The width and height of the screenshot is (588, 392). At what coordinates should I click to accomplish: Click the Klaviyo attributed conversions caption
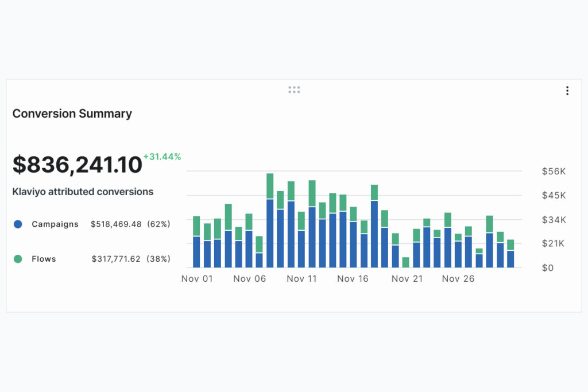tap(83, 192)
